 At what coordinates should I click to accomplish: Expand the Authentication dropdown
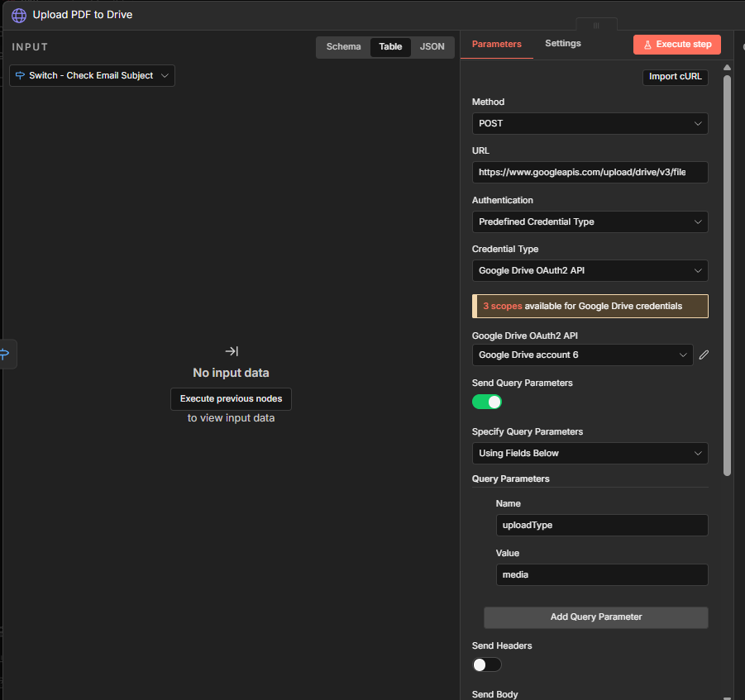pos(590,221)
